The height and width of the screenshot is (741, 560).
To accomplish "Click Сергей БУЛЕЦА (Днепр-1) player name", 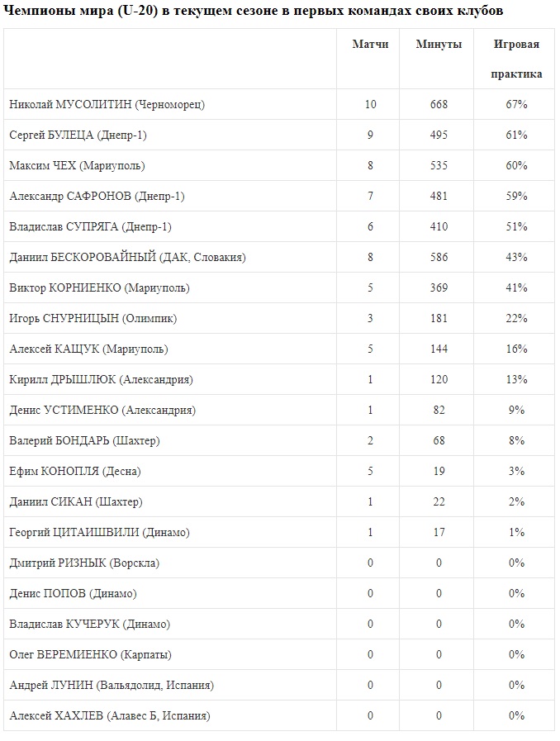I will [x=78, y=135].
